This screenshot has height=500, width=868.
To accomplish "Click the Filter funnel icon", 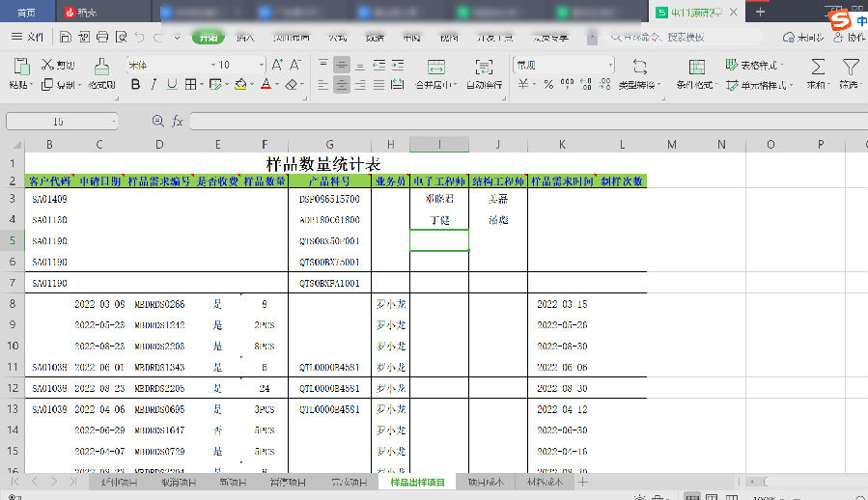I will [850, 66].
